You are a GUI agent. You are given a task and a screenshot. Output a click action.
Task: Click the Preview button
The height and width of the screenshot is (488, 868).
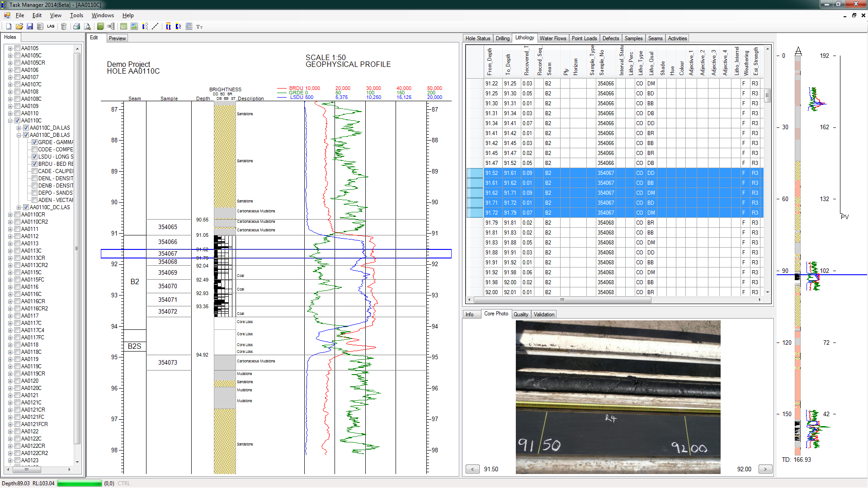coord(117,38)
